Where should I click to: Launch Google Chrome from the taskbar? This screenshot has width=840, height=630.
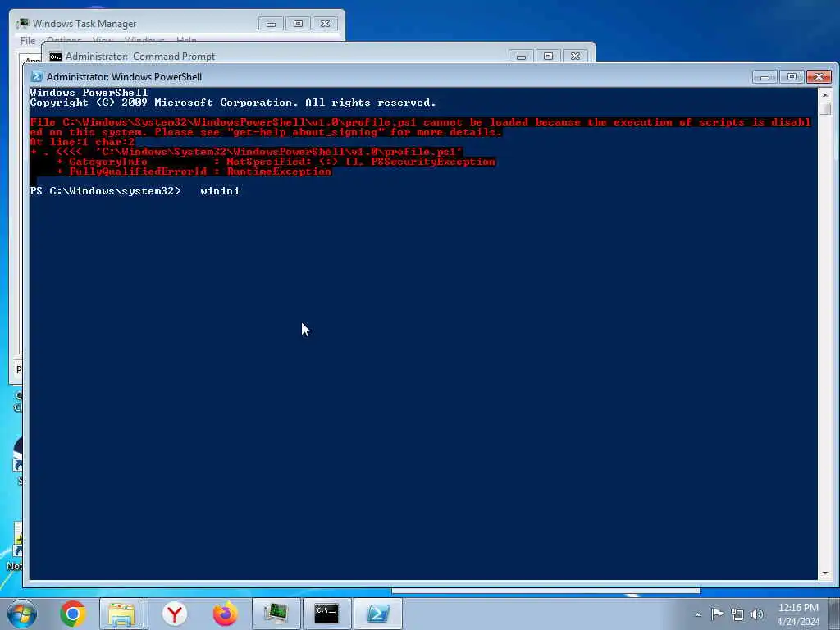point(73,614)
